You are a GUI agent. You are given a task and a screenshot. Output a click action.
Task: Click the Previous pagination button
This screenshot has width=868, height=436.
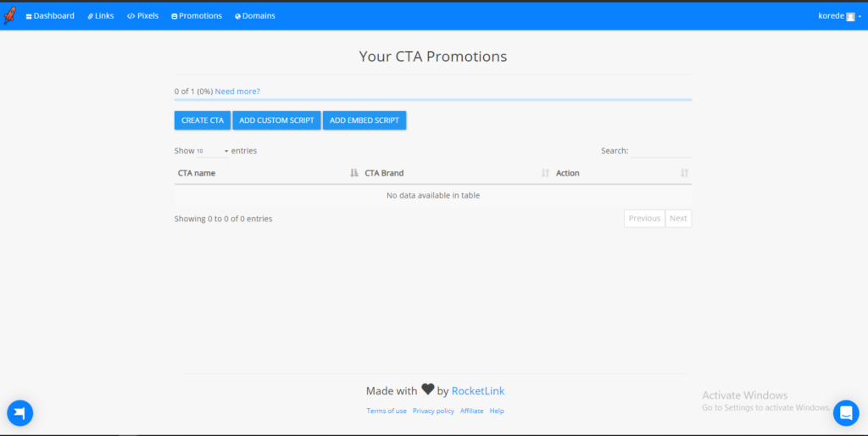pyautogui.click(x=644, y=218)
